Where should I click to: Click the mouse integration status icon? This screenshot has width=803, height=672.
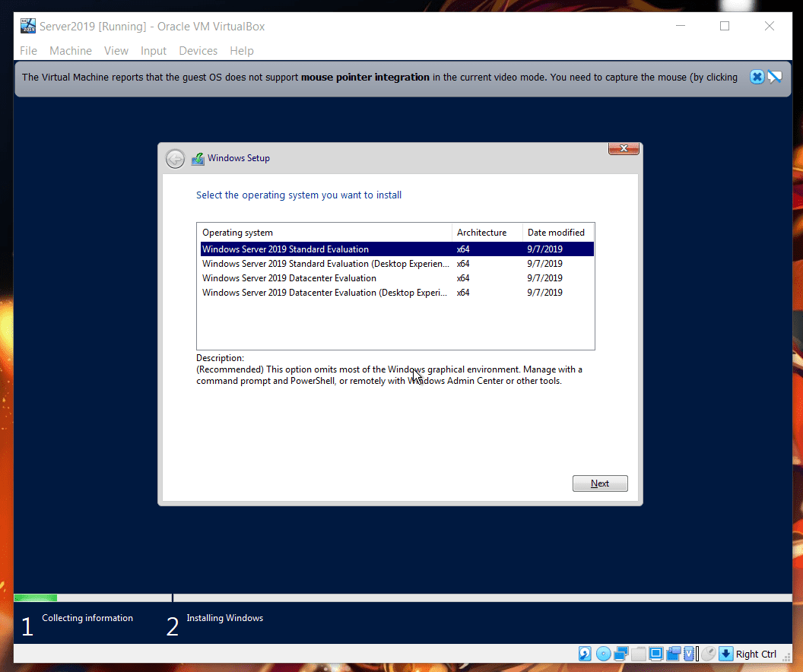[708, 654]
